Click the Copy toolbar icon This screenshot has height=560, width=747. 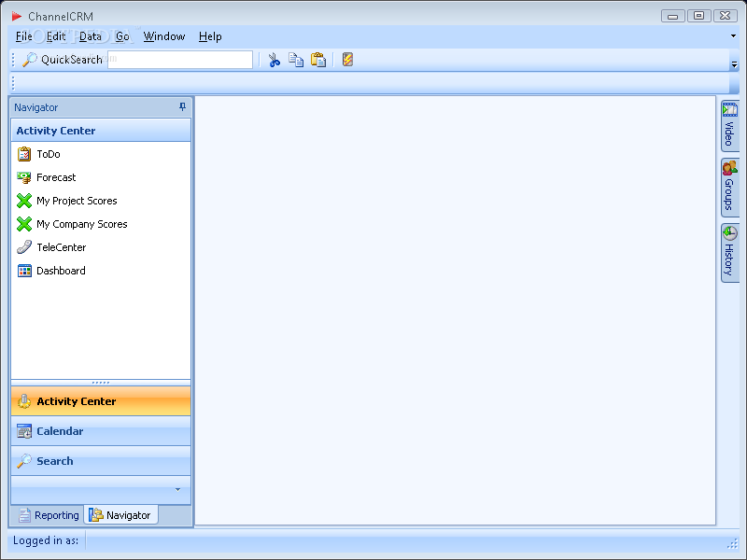click(296, 60)
